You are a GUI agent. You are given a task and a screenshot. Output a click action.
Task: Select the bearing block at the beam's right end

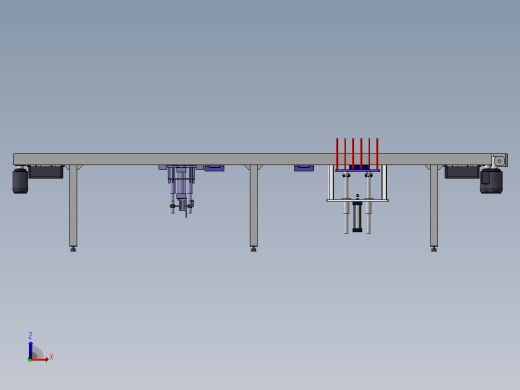coord(499,160)
